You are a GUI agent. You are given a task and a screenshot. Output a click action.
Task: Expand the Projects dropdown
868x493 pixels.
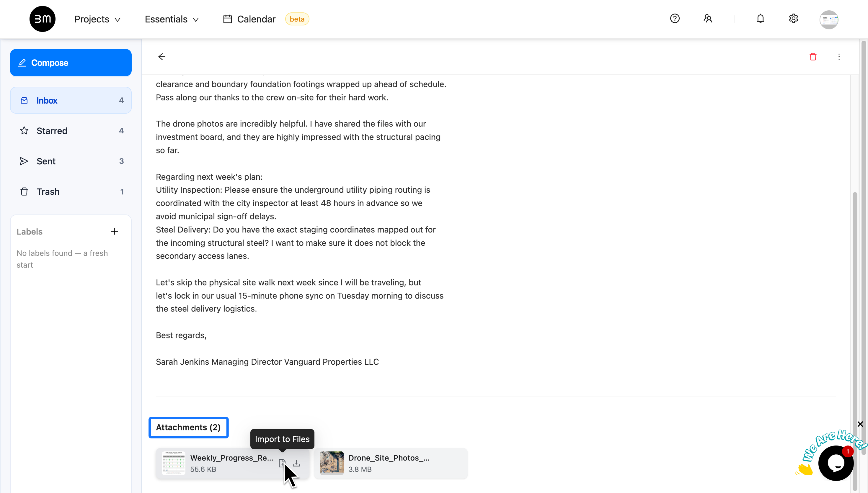point(97,19)
